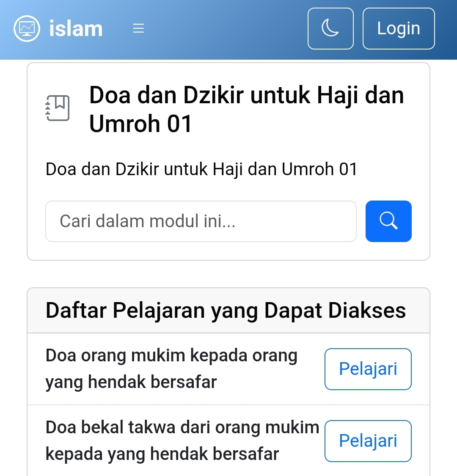This screenshot has height=476, width=457.
Task: Click the 'Login' text in the header
Action: 399,28
